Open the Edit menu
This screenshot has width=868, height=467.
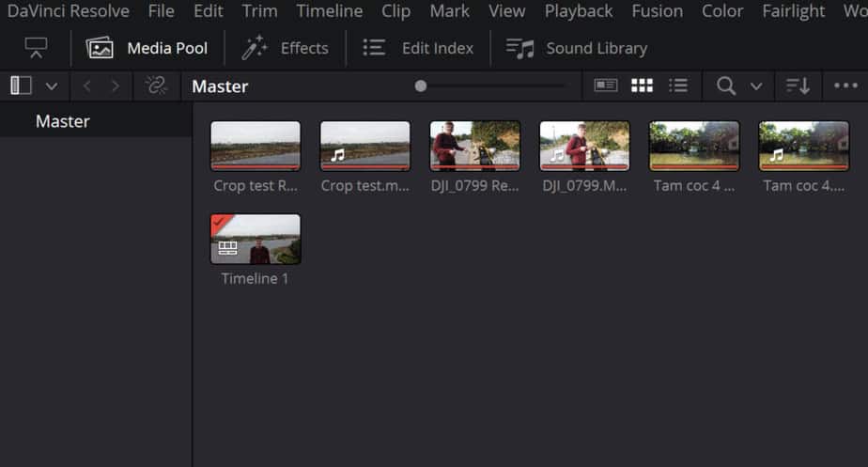[x=209, y=11]
